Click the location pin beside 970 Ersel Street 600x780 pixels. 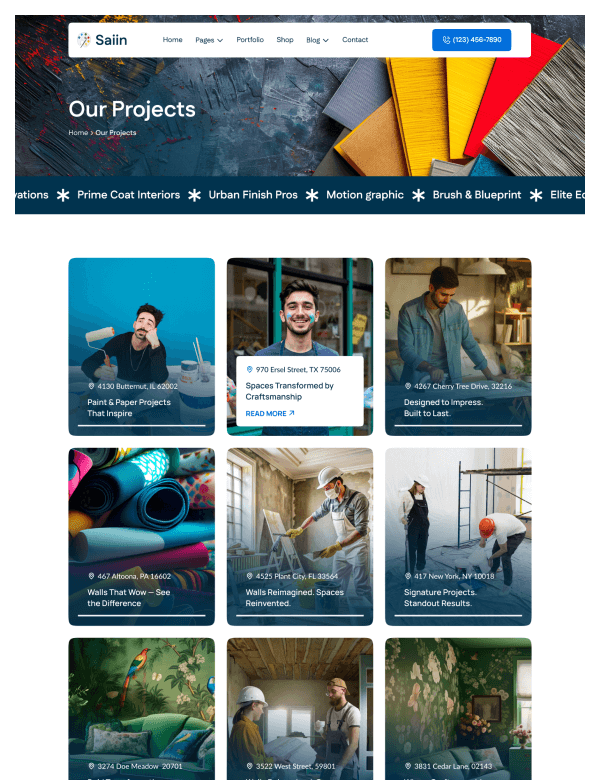(x=249, y=370)
